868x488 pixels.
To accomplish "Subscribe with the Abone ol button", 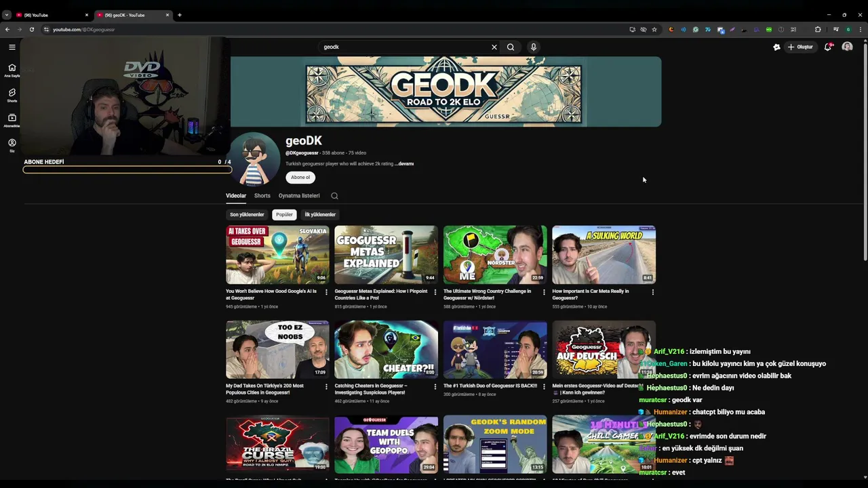I will point(300,178).
